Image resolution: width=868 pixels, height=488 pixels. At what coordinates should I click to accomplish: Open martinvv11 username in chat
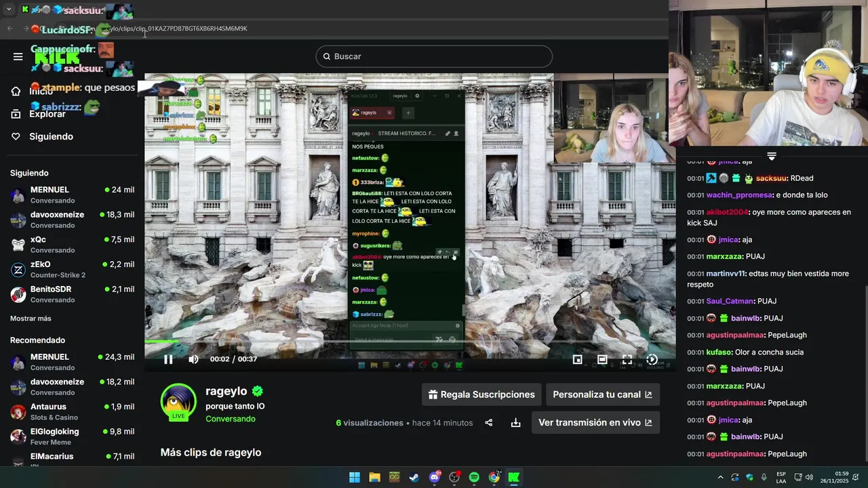coord(726,274)
